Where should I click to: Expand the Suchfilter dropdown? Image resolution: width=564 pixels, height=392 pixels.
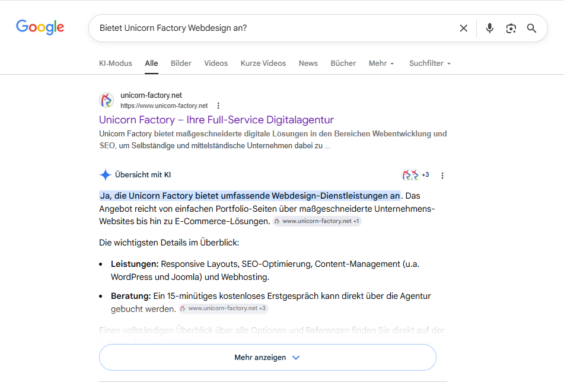[x=430, y=63]
